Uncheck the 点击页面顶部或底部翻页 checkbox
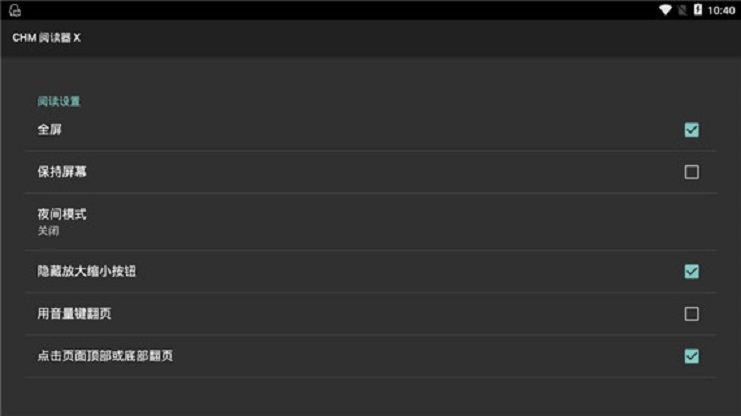The width and height of the screenshot is (741, 416). point(691,356)
